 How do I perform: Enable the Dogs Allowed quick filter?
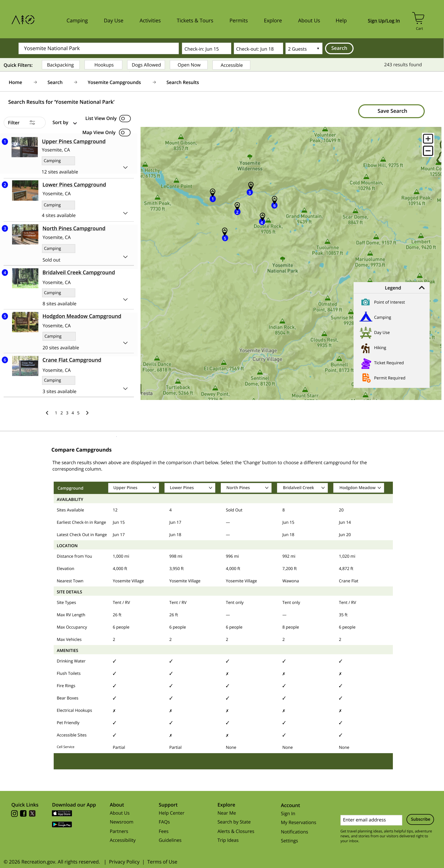[146, 65]
